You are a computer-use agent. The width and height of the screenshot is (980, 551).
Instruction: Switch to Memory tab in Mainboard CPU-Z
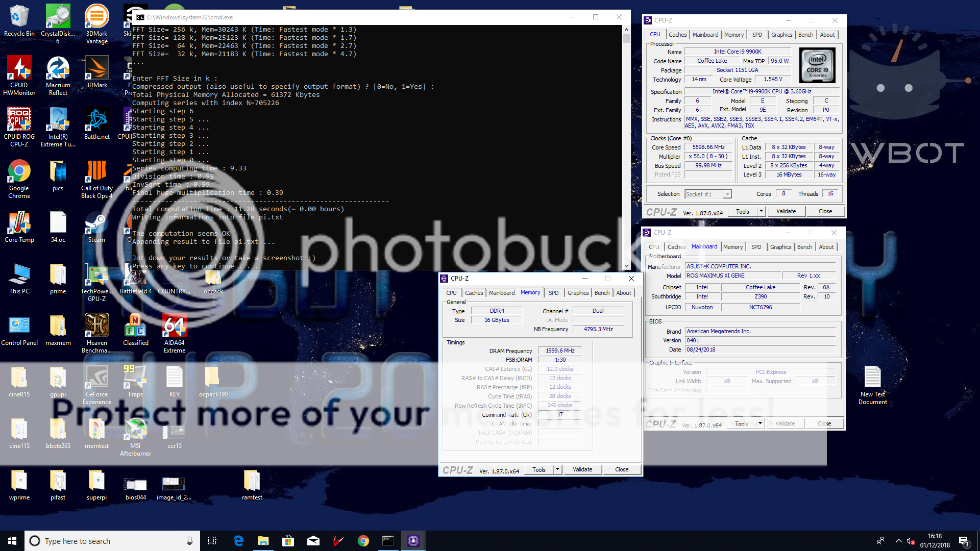(x=732, y=247)
